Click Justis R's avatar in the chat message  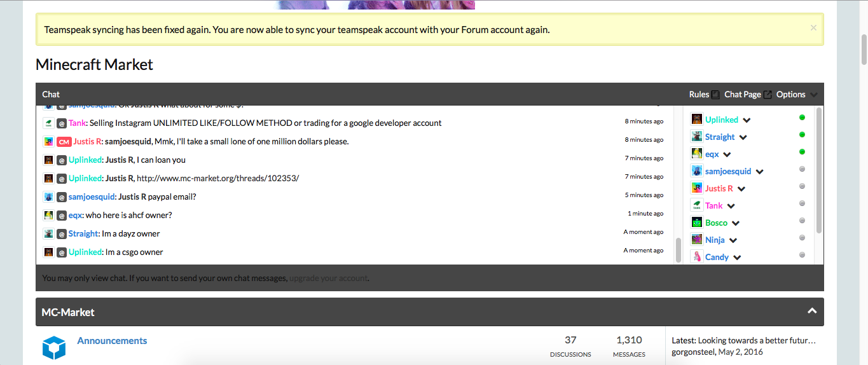click(x=48, y=141)
